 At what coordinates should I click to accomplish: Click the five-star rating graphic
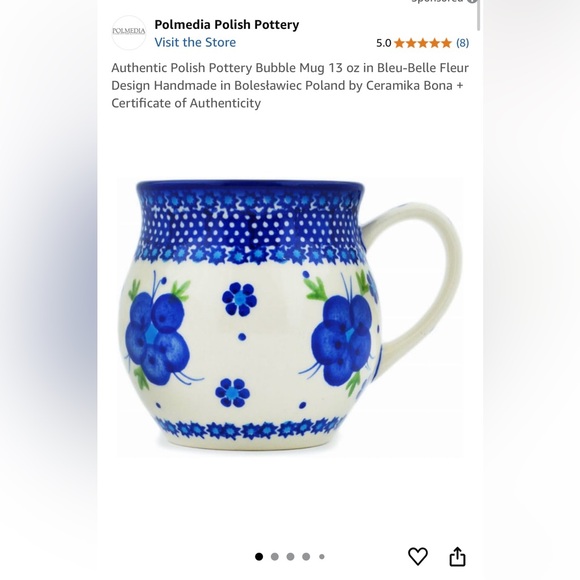423,43
